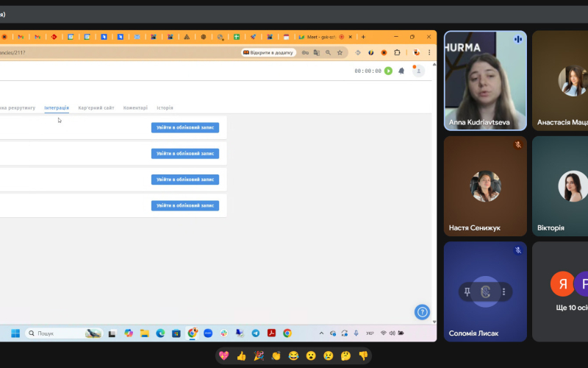Screen dimensions: 588x368
Task: Send the thumbs up emoji reaction
Action: [x=241, y=356]
